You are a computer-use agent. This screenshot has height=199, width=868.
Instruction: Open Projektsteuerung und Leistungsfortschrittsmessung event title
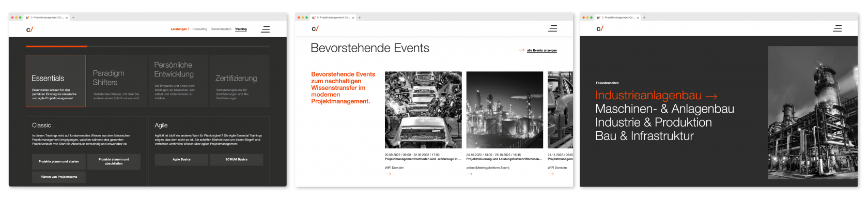point(504,159)
